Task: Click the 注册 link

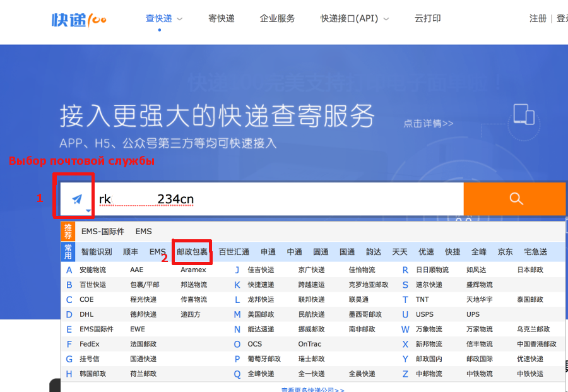Action: (x=538, y=18)
